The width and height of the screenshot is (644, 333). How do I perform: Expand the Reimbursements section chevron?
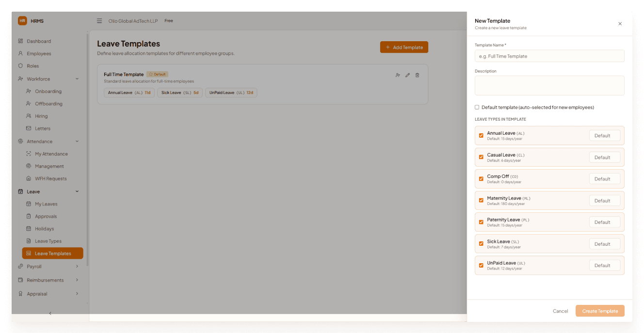(77, 280)
